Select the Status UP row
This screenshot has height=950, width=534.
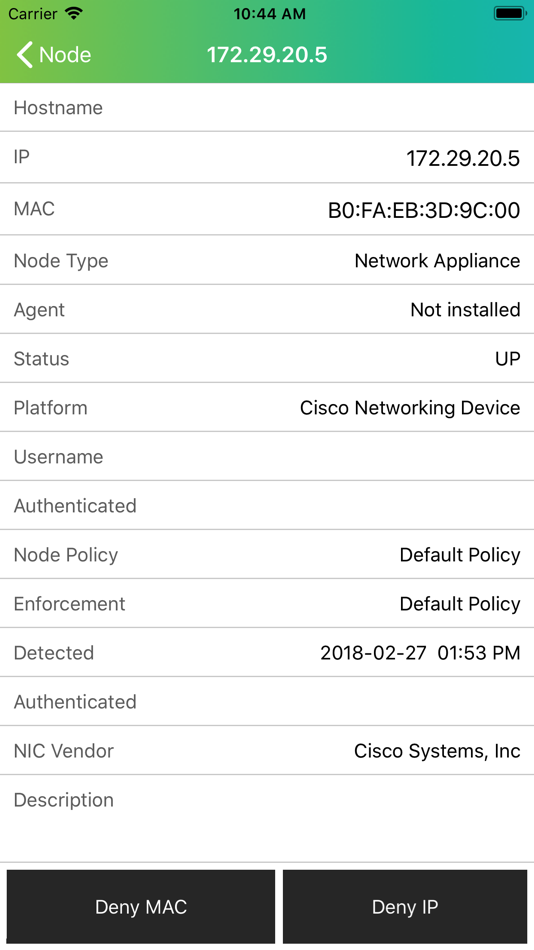coord(267,359)
